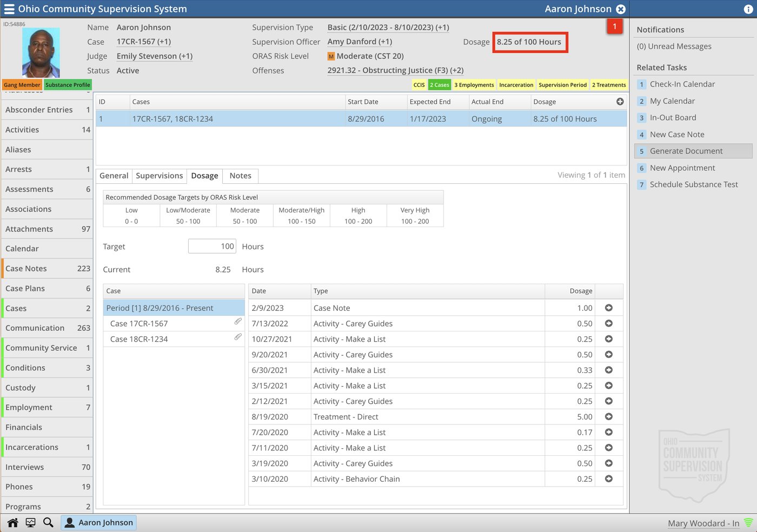Image resolution: width=757 pixels, height=532 pixels.
Task: Open the 9/20/2021 Carey Guides entry arrow
Action: pos(609,355)
